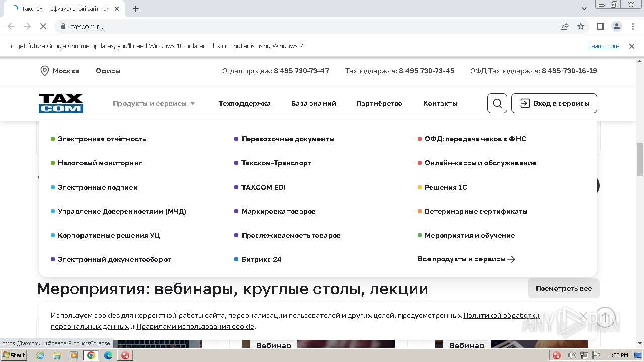Open the База знаний menu item
Viewport: 644px width, 362px height.
[x=313, y=103]
